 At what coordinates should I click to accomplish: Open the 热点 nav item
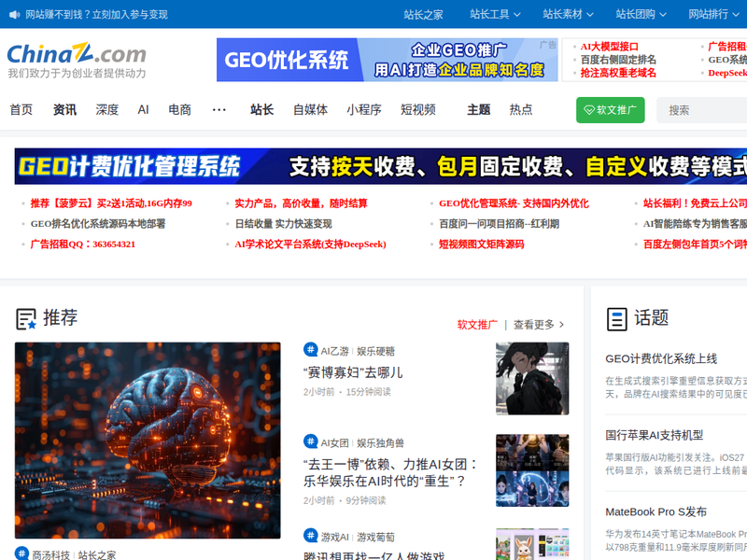[521, 110]
